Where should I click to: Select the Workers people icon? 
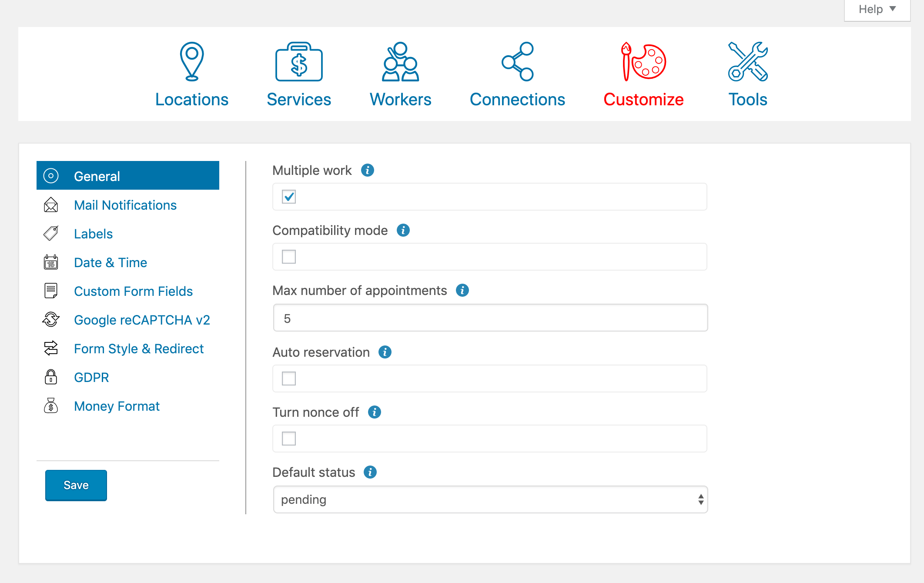click(x=399, y=62)
